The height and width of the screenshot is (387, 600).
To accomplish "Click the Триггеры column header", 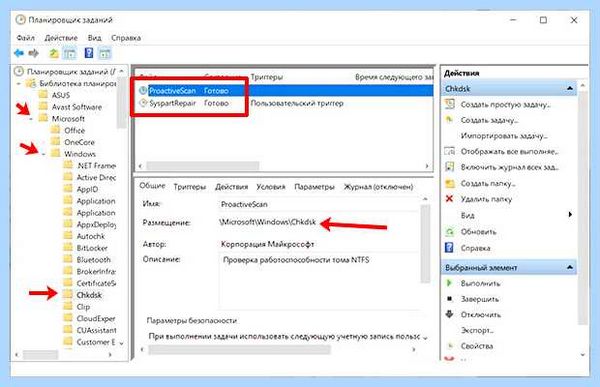I will [x=266, y=77].
